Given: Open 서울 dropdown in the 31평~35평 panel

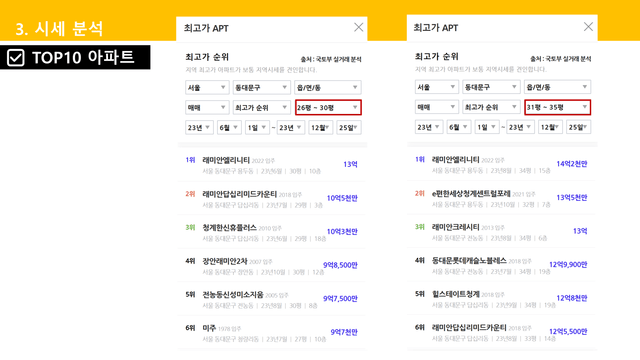Looking at the screenshot, I should 436,87.
